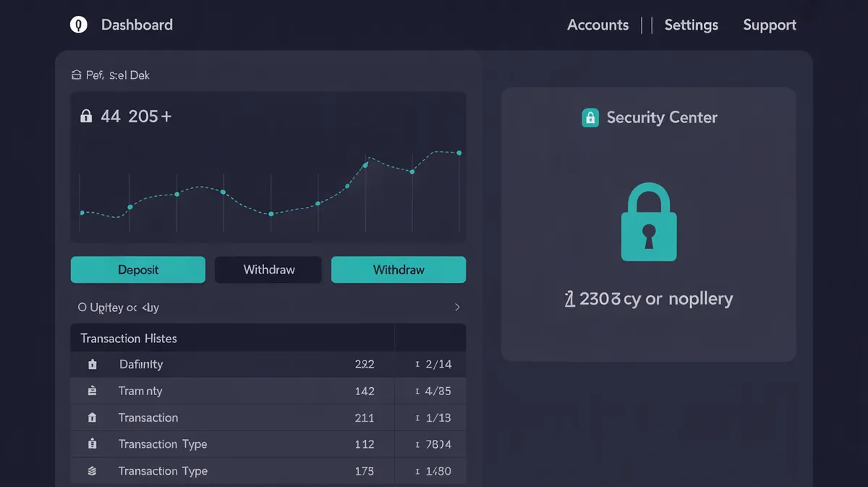Select the highest data point on the chart
Screen dimensions: 868x487
(x=459, y=153)
